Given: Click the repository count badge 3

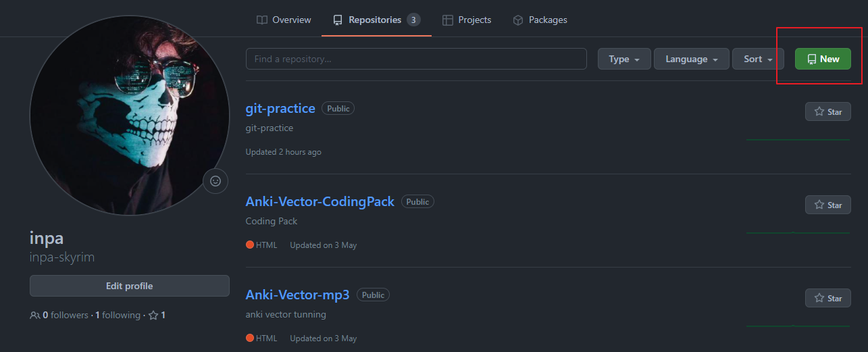Looking at the screenshot, I should [x=414, y=20].
